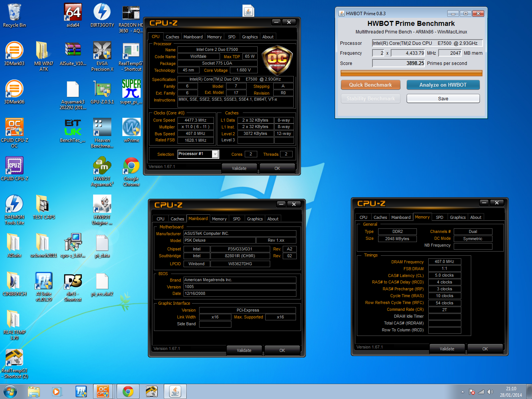
Task: Open the DIRT3GOTY desktop shortcut
Action: click(102, 16)
